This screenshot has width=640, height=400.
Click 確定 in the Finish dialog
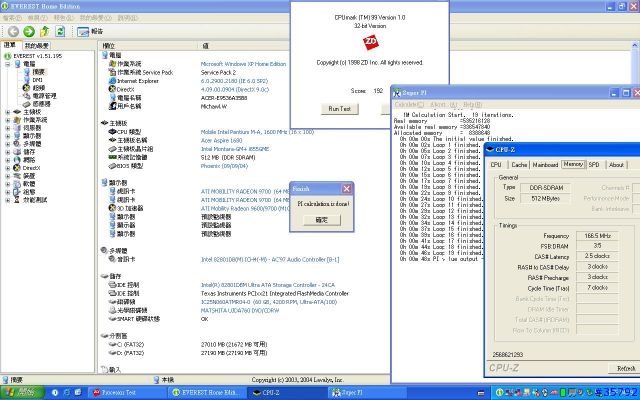click(x=322, y=220)
